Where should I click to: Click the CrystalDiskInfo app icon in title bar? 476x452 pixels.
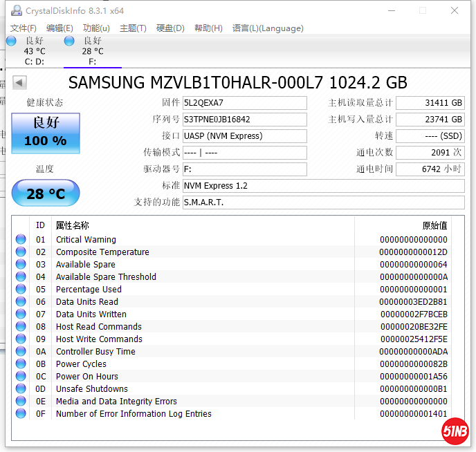[x=15, y=11]
